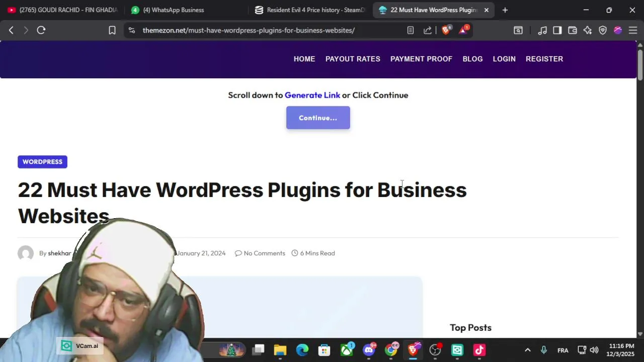This screenshot has height=362, width=644.
Task: Click the share icon in address bar
Action: (x=428, y=30)
